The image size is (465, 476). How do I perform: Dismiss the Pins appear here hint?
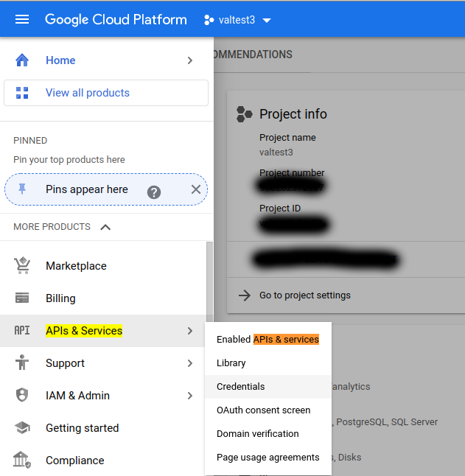[195, 189]
